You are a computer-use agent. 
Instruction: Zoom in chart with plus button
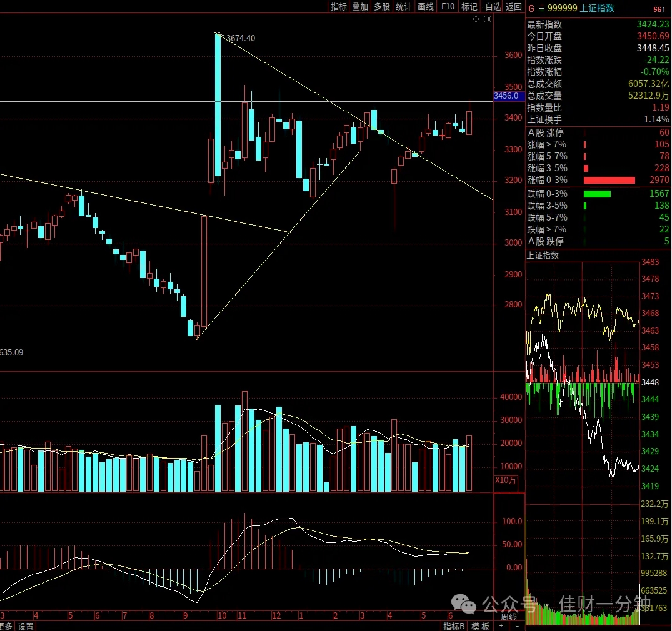pyautogui.click(x=501, y=626)
